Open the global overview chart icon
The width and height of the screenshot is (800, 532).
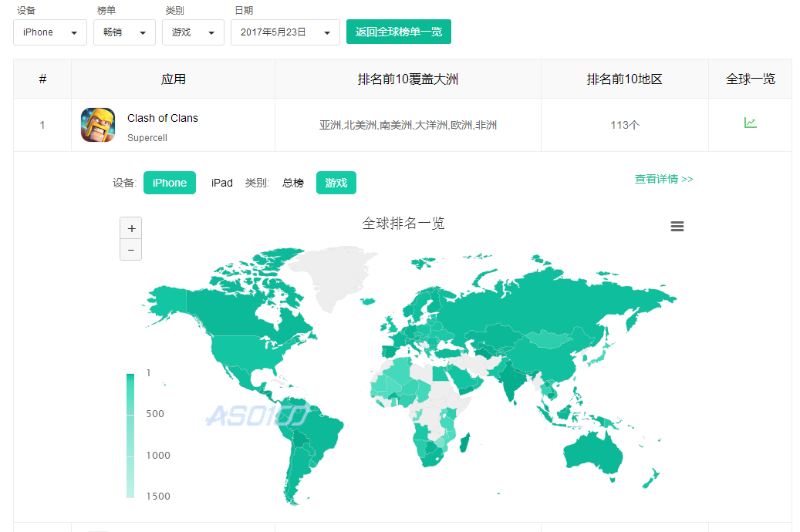(750, 123)
